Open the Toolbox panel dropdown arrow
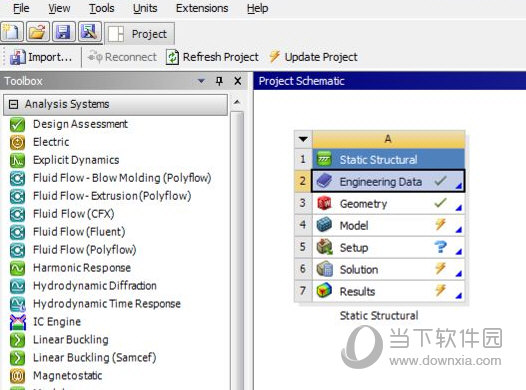Screen dimensions: 526x390 tap(201, 81)
